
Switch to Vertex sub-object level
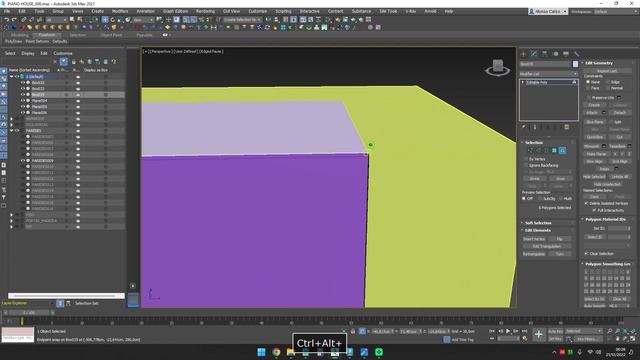click(x=530, y=151)
